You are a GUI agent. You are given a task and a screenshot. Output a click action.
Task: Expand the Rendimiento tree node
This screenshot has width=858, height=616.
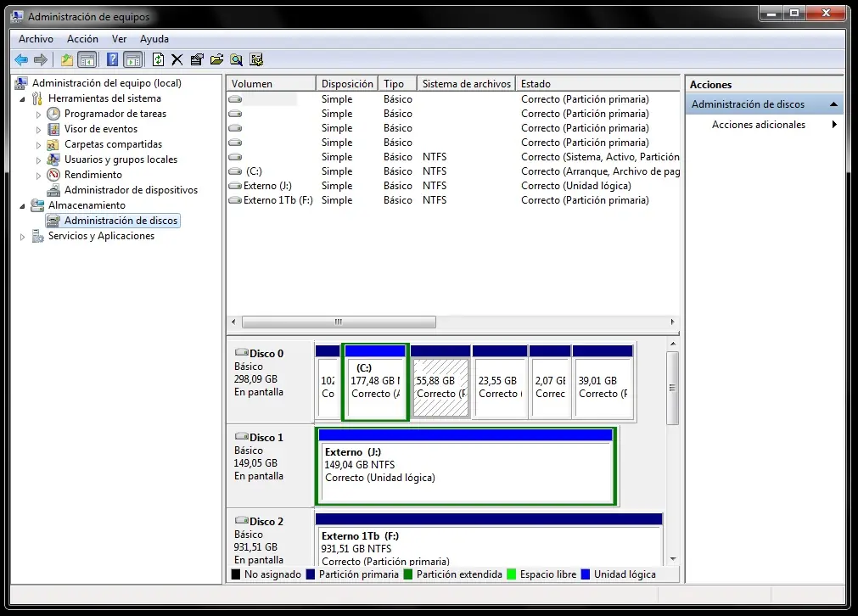coord(38,176)
